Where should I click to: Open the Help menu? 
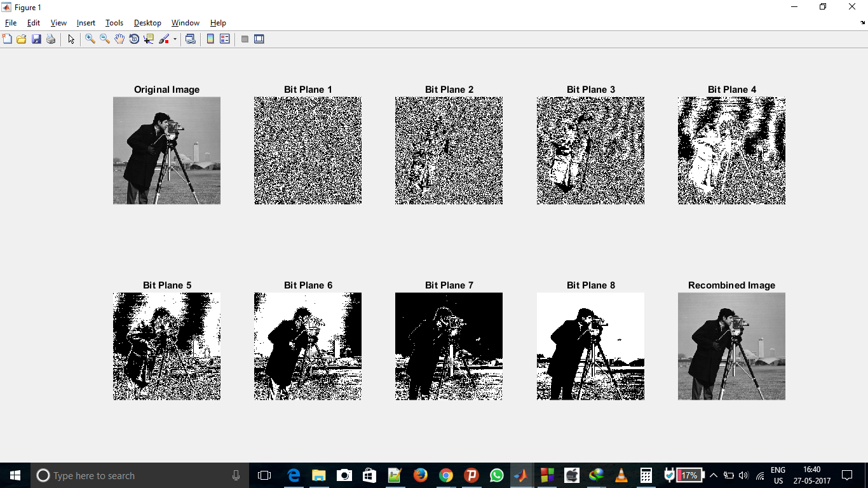pos(218,23)
